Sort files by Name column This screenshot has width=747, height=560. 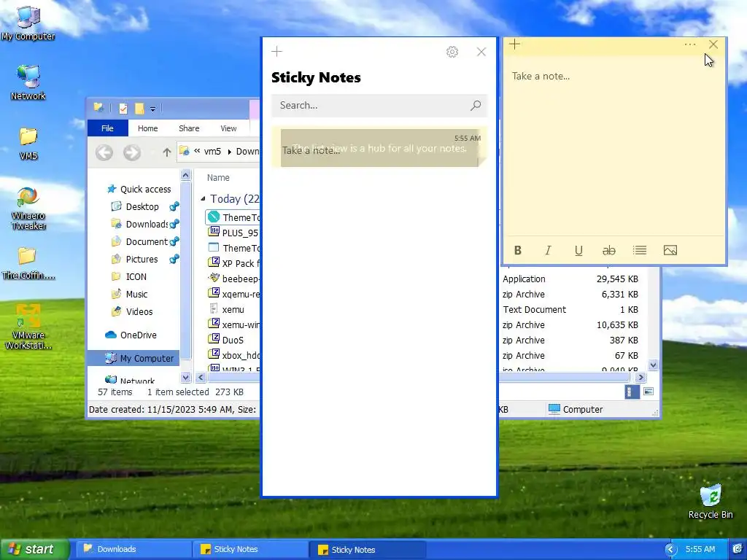click(218, 178)
